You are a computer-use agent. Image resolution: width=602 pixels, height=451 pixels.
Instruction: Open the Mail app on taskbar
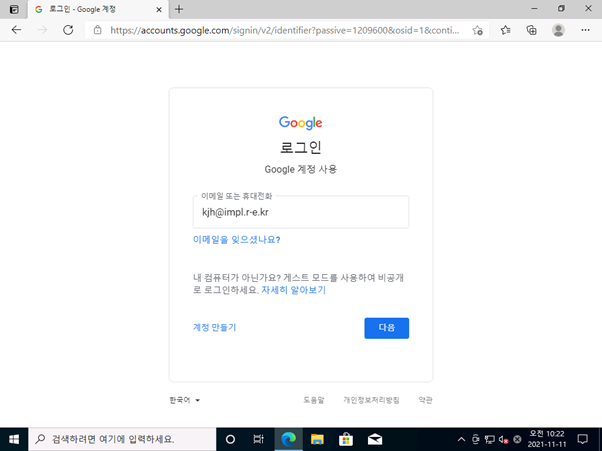click(x=375, y=439)
